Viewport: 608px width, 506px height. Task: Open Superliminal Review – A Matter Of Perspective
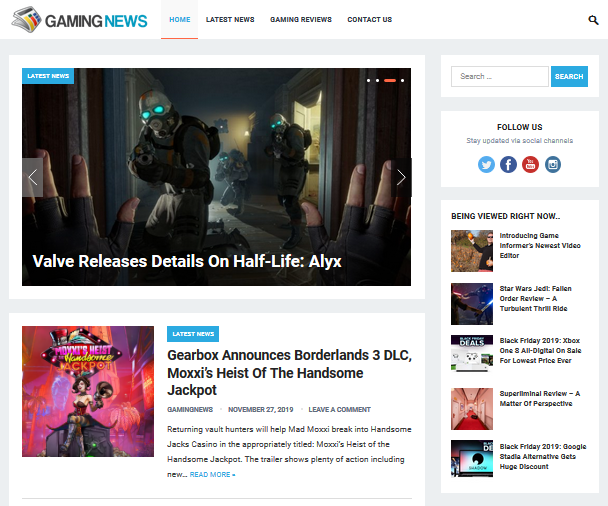click(540, 399)
